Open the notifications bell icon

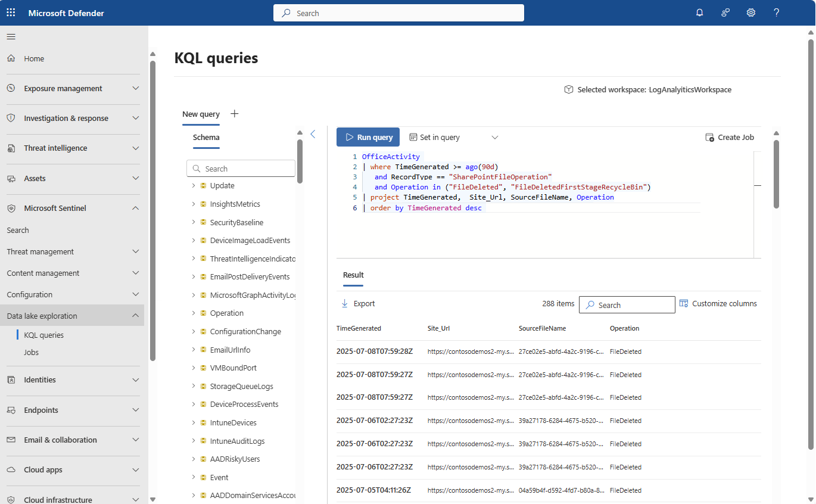(x=699, y=12)
